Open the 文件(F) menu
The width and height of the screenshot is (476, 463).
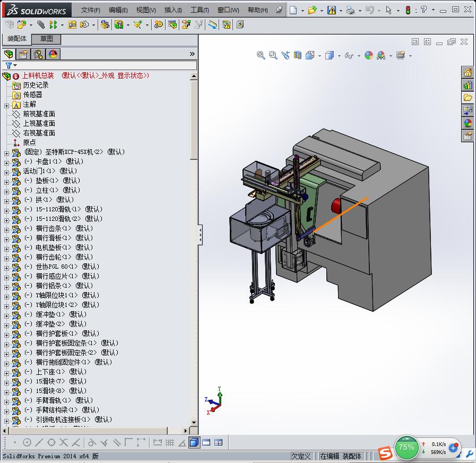point(90,10)
